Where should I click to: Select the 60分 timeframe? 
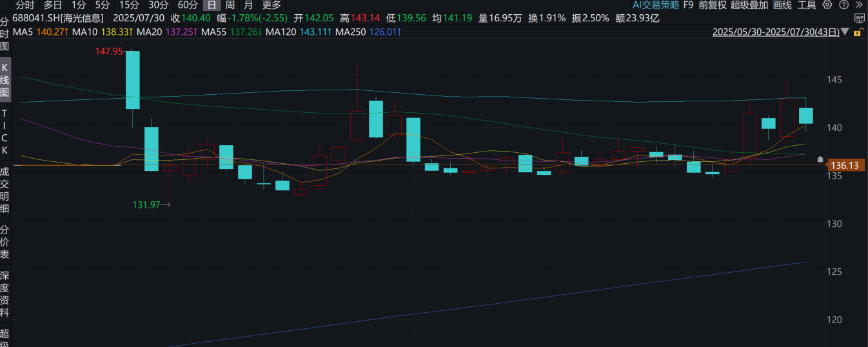pos(188,5)
